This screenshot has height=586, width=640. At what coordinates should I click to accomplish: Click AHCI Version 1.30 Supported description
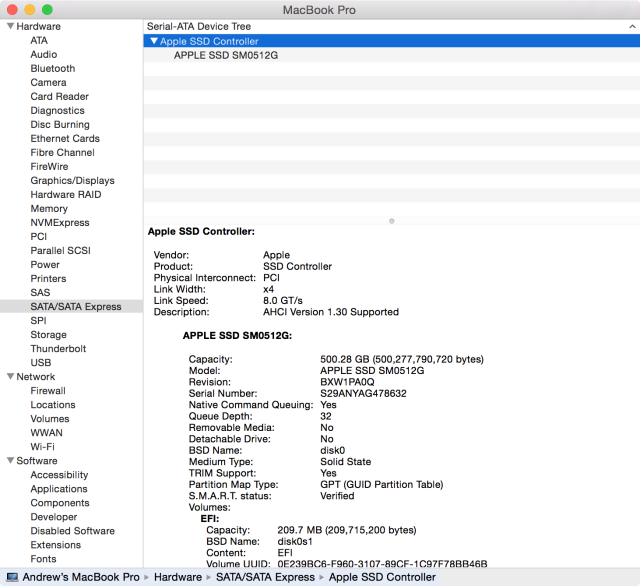pyautogui.click(x=331, y=312)
